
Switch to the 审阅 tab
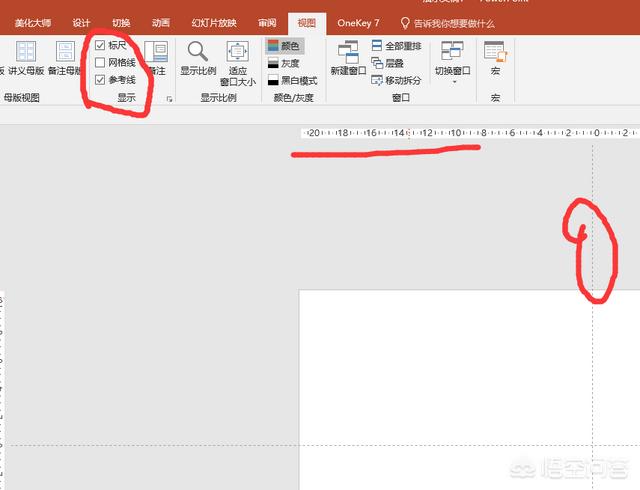coord(267,22)
